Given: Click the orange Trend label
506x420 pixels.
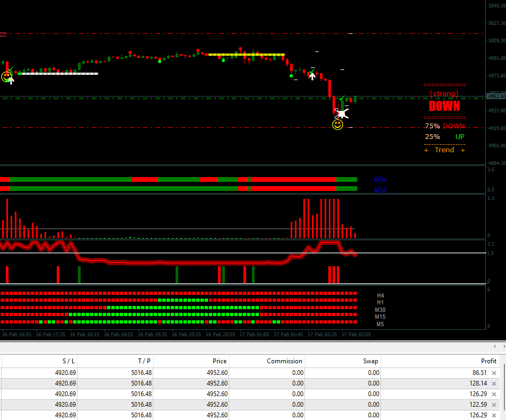Looking at the screenshot, I should click(x=444, y=150).
